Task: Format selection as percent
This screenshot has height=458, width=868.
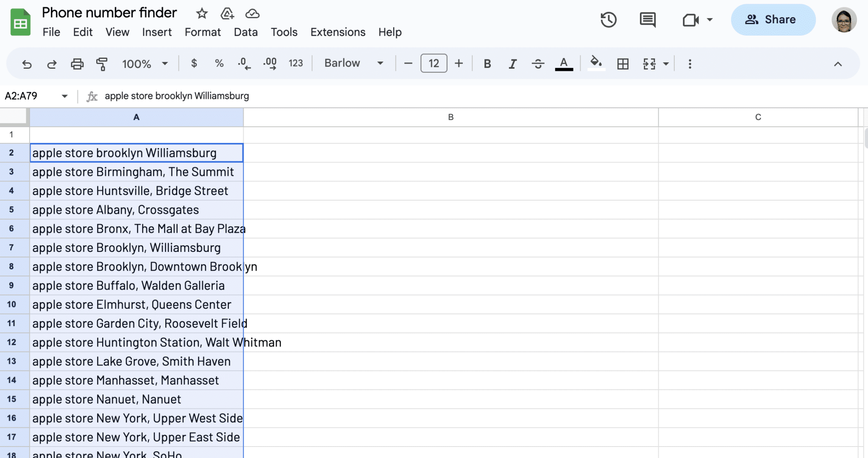Action: [219, 64]
